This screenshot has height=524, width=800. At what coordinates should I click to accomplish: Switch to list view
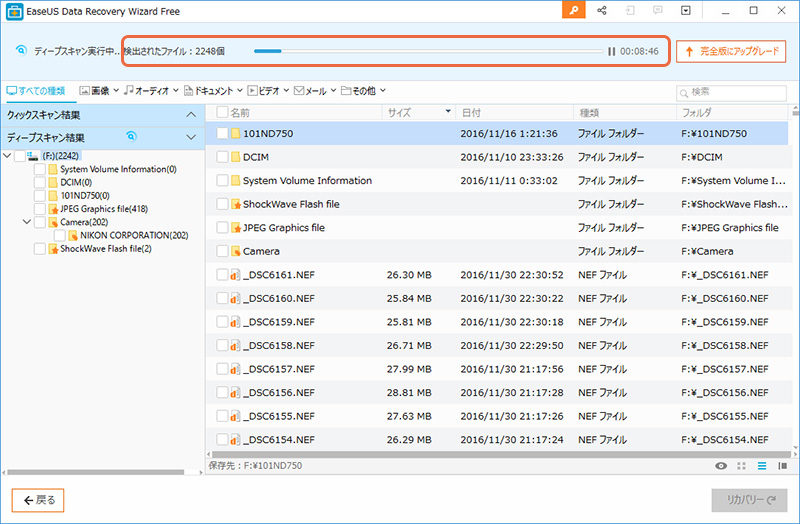point(762,466)
